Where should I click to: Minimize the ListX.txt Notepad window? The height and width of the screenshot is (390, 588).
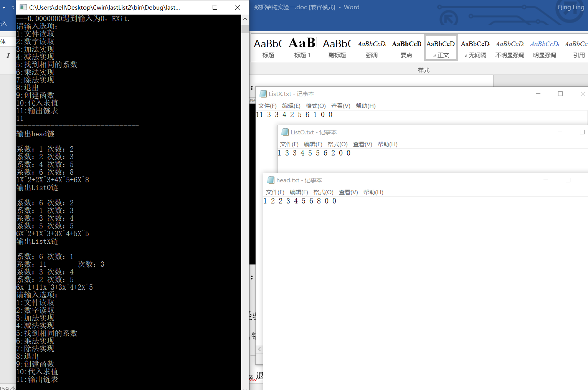[538, 94]
